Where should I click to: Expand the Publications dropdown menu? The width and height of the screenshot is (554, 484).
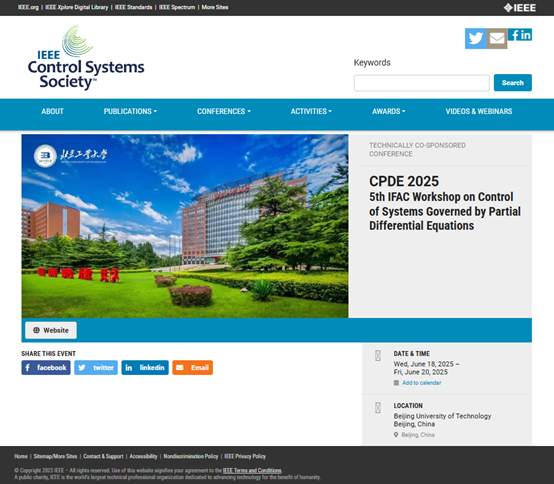130,111
